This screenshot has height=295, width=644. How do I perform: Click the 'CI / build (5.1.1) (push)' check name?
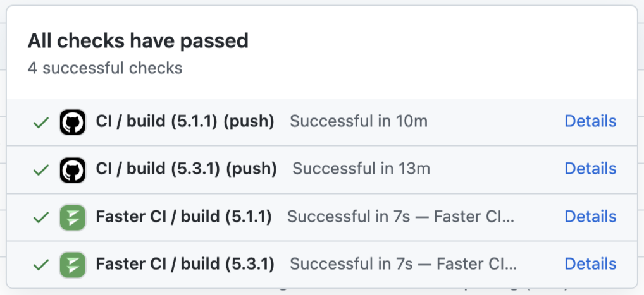tap(185, 121)
